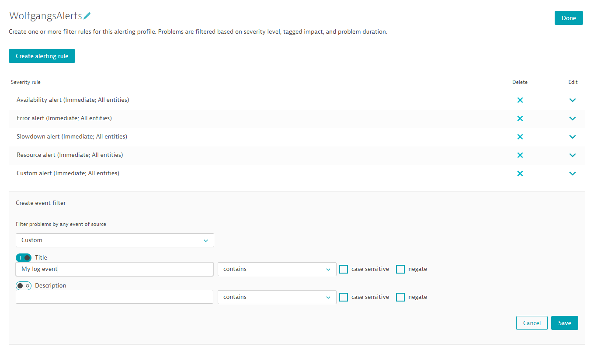594x364 pixels.
Task: Delete the Error alert rule
Action: pyautogui.click(x=520, y=118)
